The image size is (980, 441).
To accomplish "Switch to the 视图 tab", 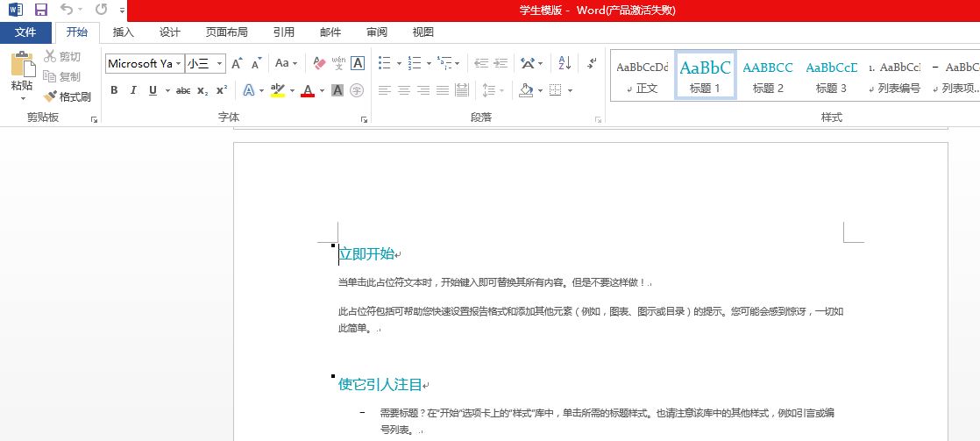I will click(423, 32).
